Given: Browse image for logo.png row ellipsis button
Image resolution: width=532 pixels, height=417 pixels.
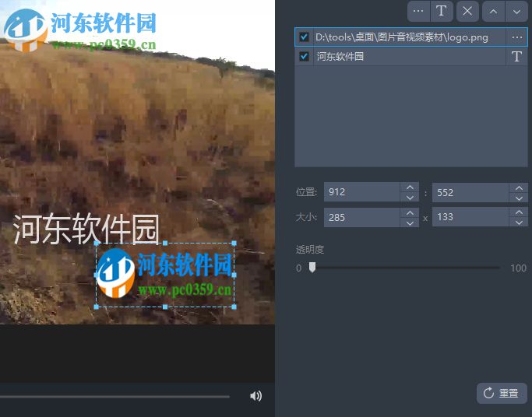Looking at the screenshot, I should (516, 37).
